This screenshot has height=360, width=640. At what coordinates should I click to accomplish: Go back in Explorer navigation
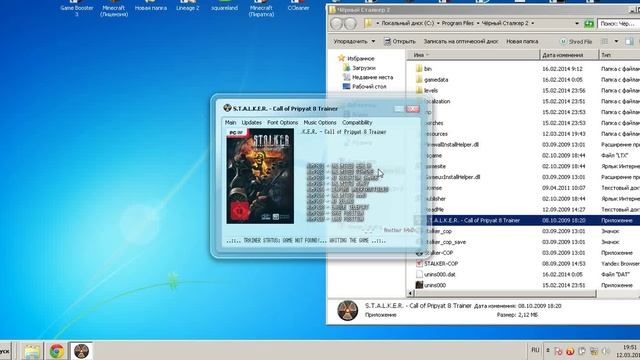(x=336, y=24)
